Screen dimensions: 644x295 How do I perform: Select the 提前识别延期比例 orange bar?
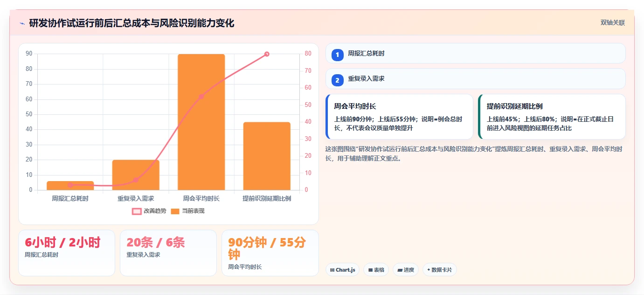(x=267, y=156)
